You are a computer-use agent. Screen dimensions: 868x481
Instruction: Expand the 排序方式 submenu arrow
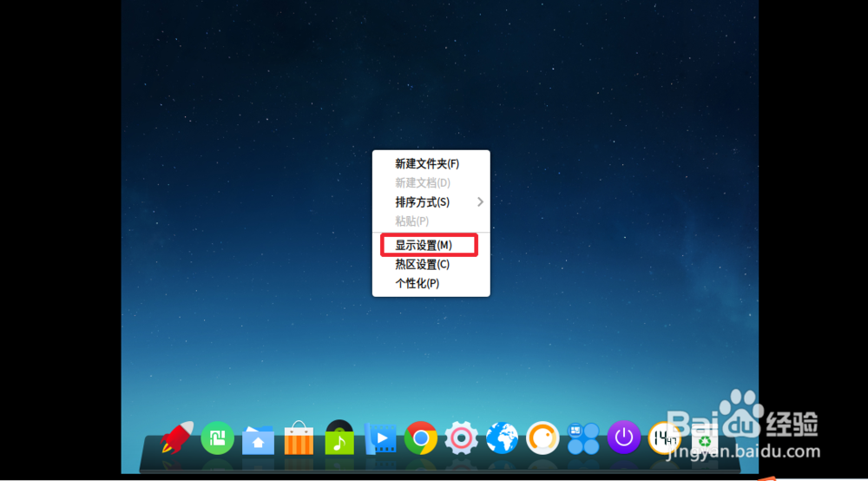[480, 202]
